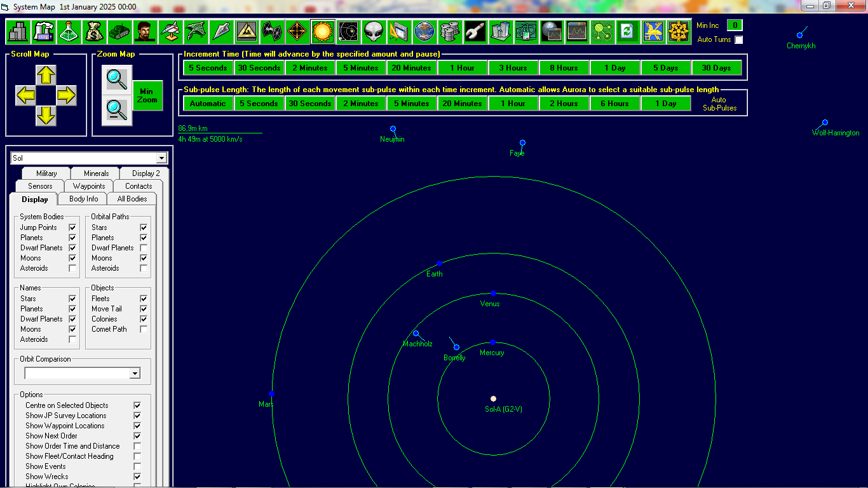Image resolution: width=868 pixels, height=488 pixels.
Task: Open the green research flask icon
Action: 69,30
